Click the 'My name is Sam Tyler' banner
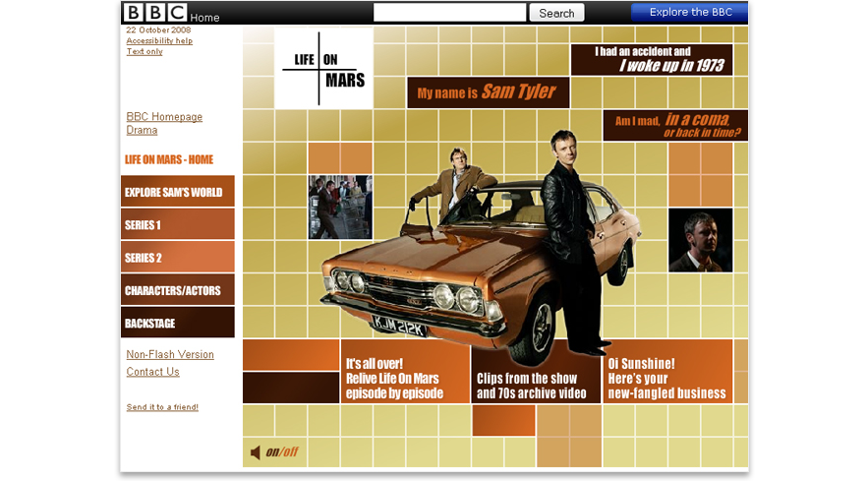The width and height of the screenshot is (868, 481). click(x=489, y=92)
